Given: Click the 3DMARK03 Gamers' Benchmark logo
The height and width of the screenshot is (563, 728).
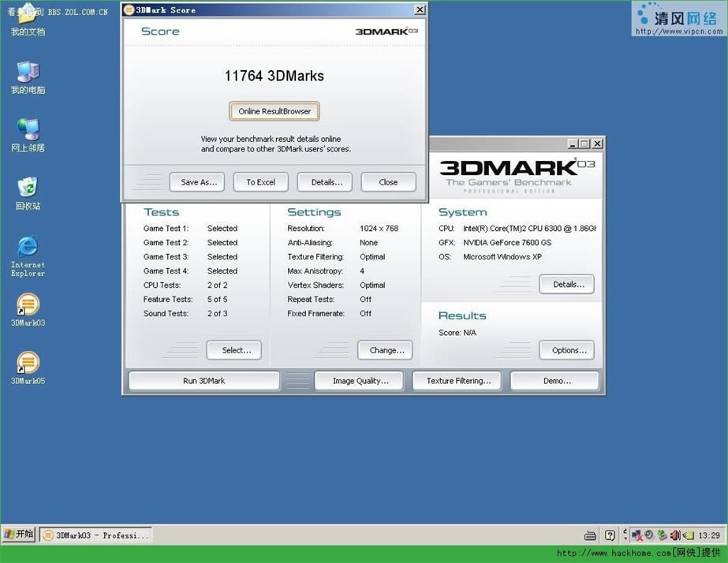Looking at the screenshot, I should pos(517,176).
